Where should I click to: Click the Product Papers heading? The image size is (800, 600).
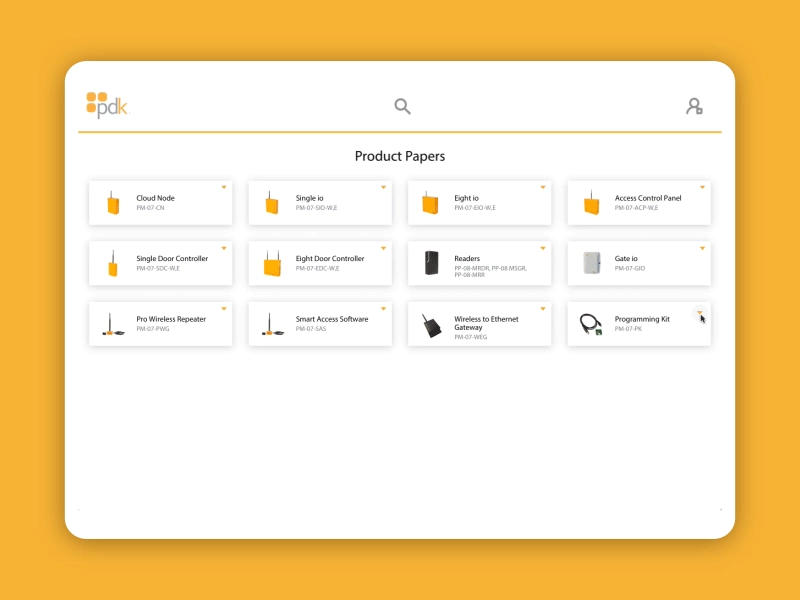click(x=400, y=156)
